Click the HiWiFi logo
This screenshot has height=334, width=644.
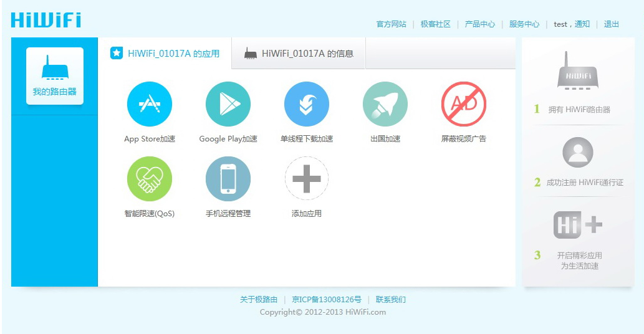[x=46, y=20]
